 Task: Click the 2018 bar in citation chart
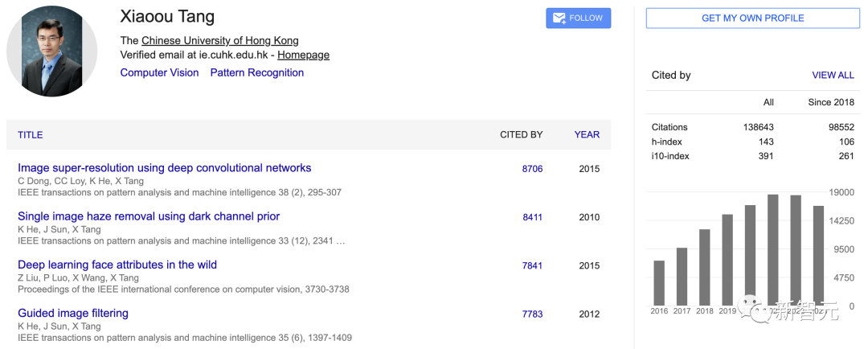tap(704, 267)
